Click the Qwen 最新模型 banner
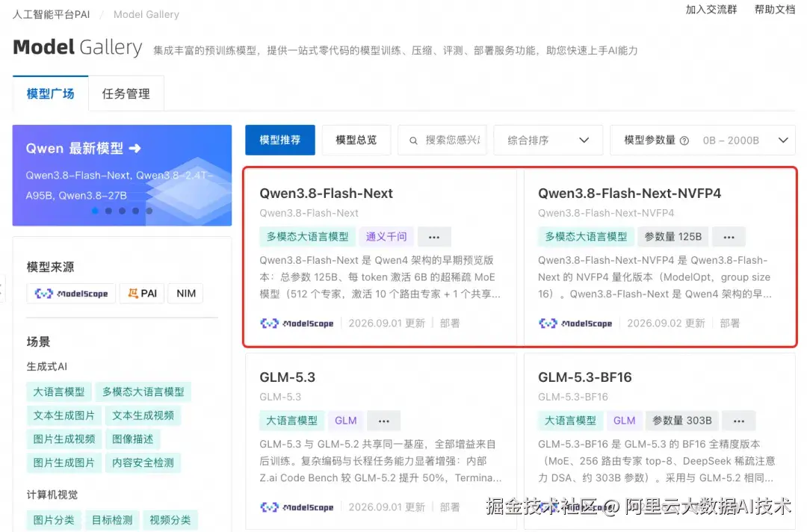 (122, 176)
